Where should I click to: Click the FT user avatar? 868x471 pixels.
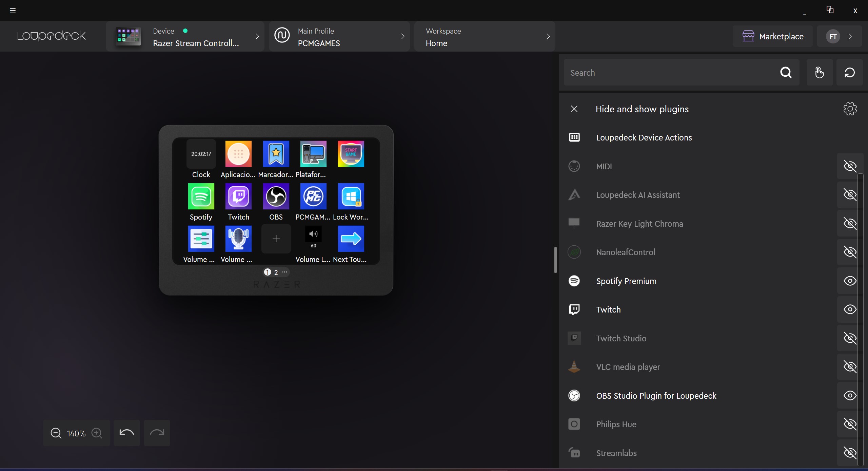[833, 36]
